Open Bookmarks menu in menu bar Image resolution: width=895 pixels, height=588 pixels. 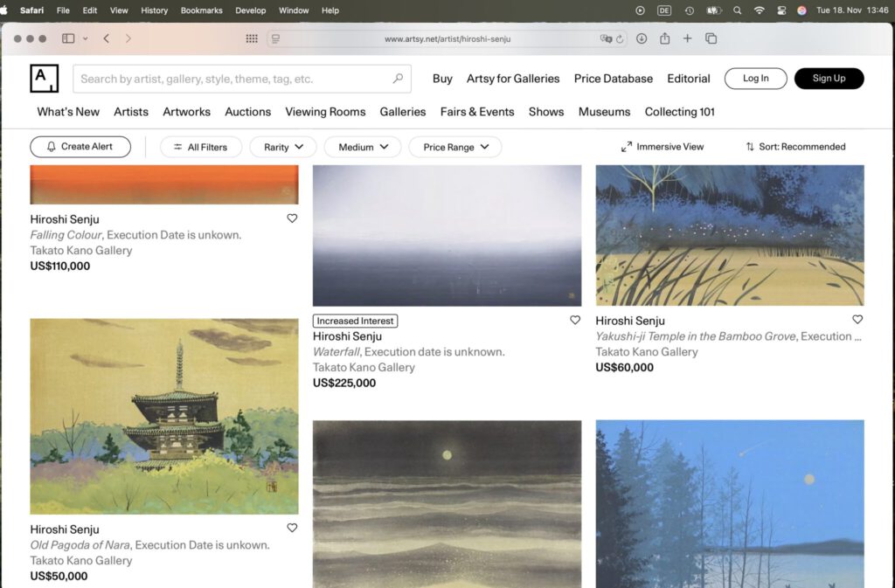pos(201,10)
